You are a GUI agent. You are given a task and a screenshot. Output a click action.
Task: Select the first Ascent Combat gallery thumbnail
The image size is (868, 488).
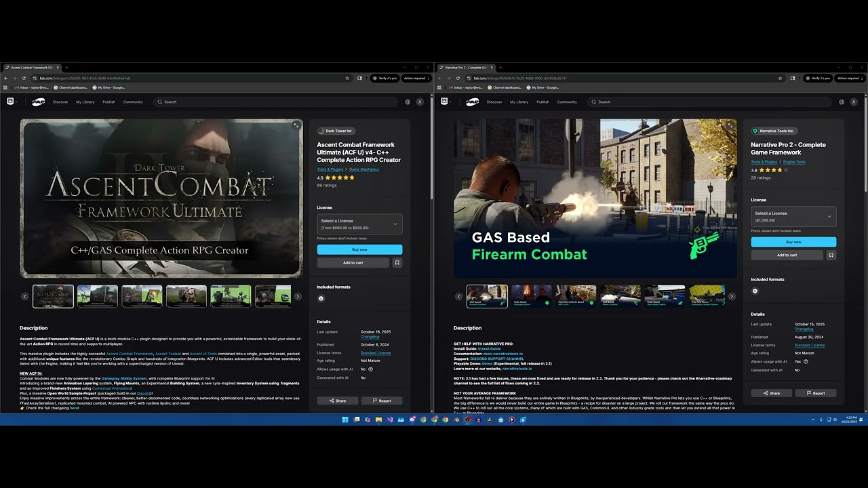[53, 296]
